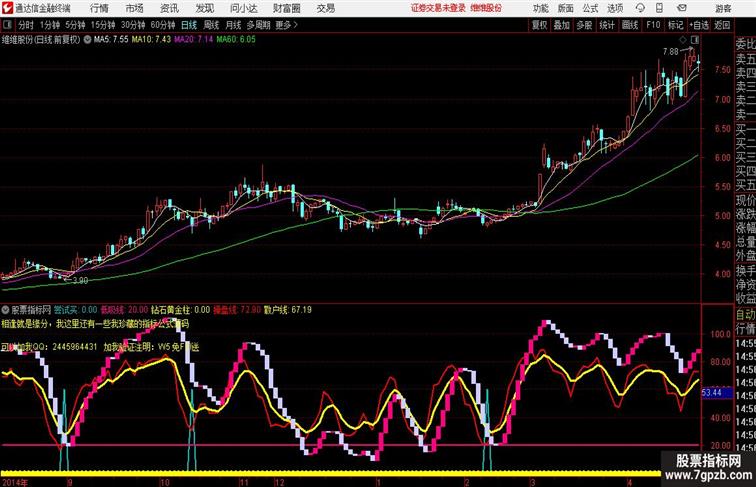Viewport: 756px width, 487px height.
Task: Click the 统计 statistics button
Action: (x=607, y=25)
